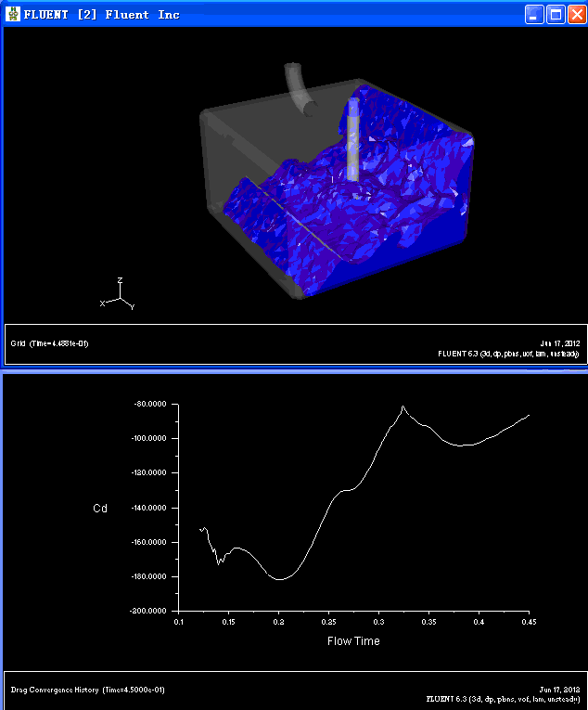
Task: Click the -200.0000 tick label on Cd axis
Action: [x=148, y=612]
